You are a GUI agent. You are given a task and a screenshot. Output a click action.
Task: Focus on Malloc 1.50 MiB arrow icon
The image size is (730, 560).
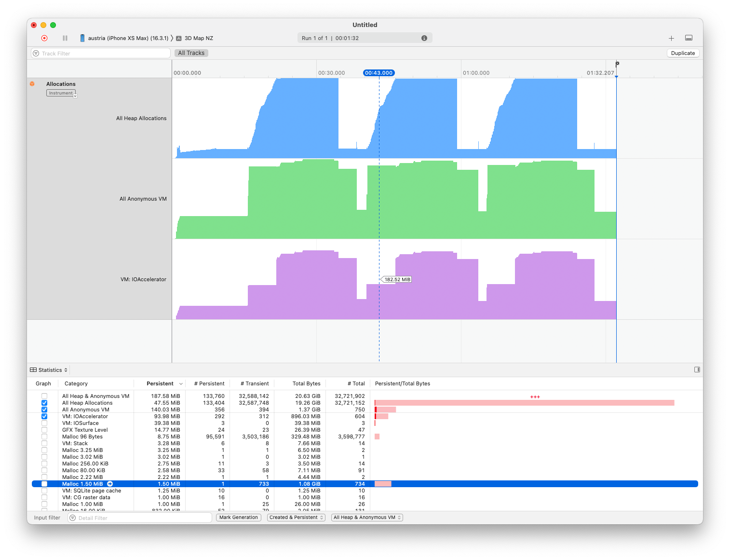pyautogui.click(x=110, y=484)
